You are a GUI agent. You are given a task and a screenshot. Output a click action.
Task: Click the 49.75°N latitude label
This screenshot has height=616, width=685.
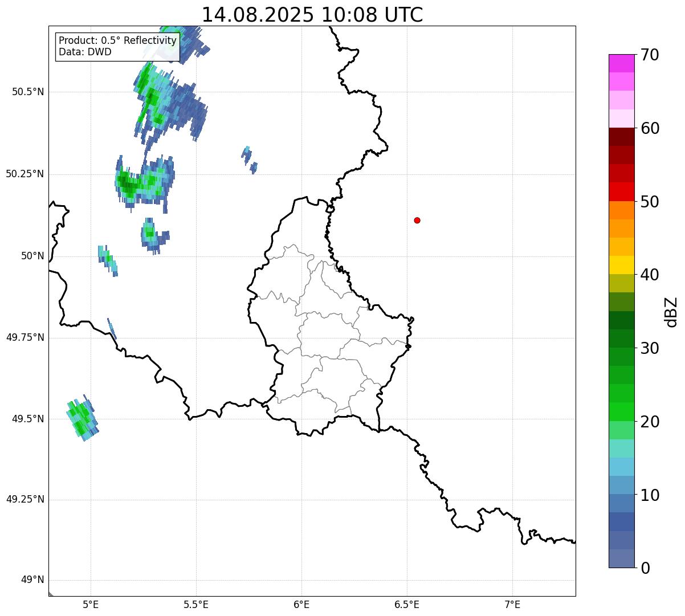click(x=25, y=337)
